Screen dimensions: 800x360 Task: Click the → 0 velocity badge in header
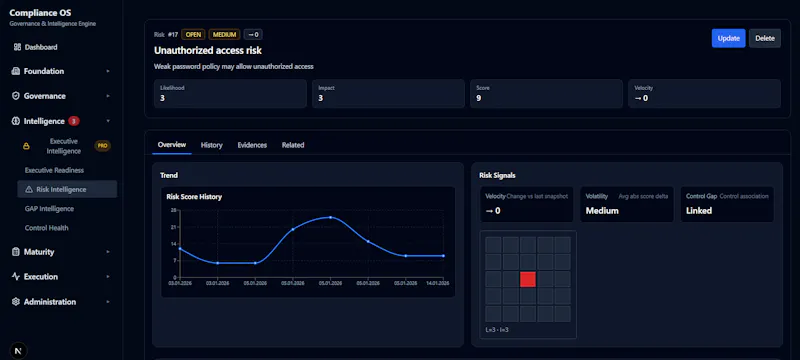pos(253,35)
